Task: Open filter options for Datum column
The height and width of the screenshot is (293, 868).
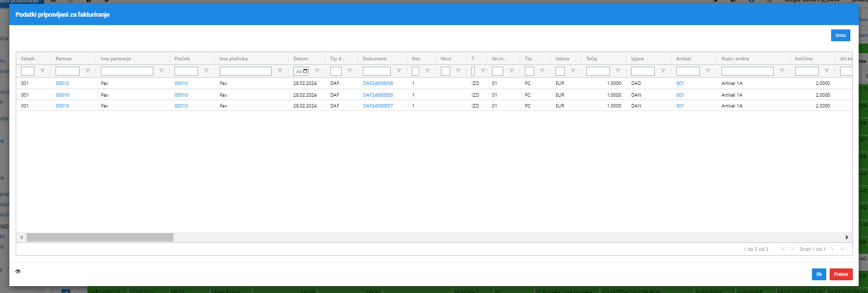Action: pyautogui.click(x=317, y=71)
